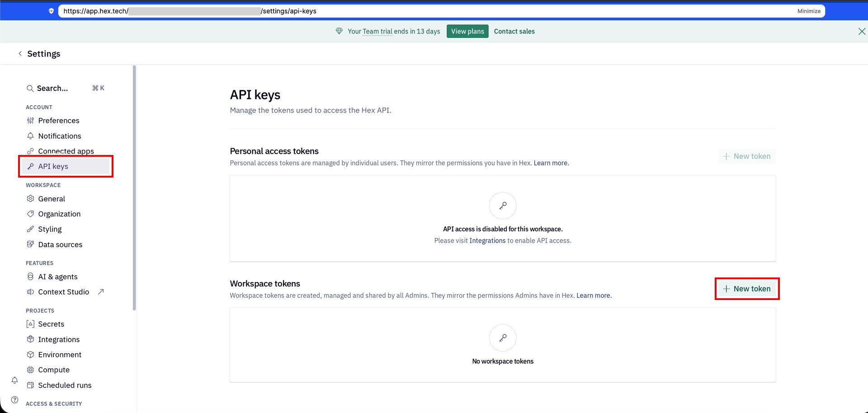Select API keys in the sidebar
Viewport: 868px width, 413px height.
pyautogui.click(x=66, y=166)
